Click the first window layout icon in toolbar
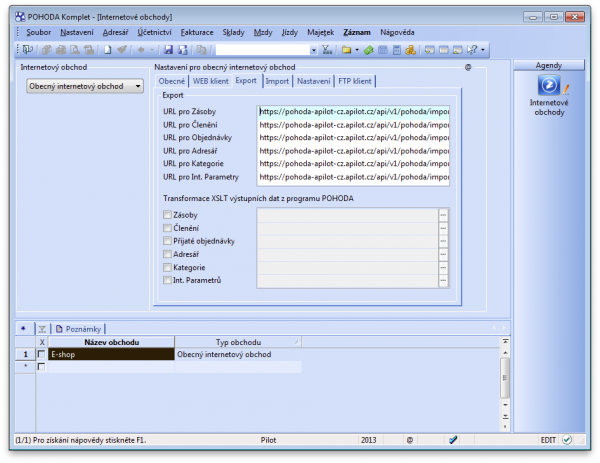600x463 pixels. 430,50
